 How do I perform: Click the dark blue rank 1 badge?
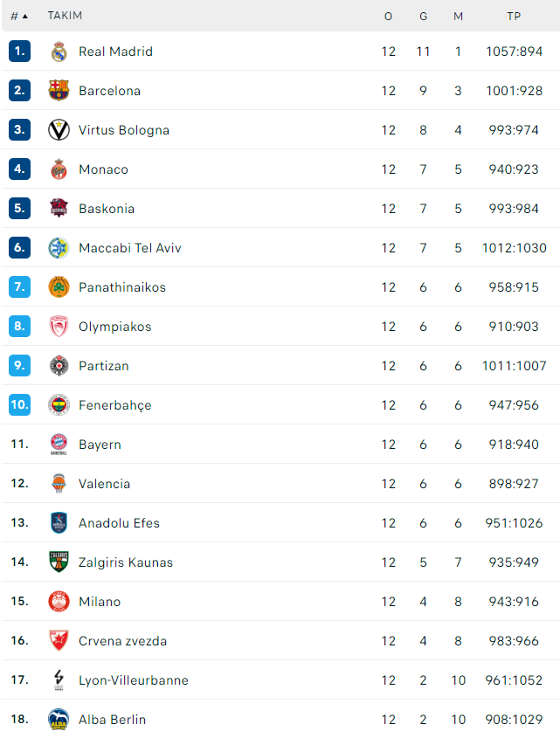pos(20,52)
